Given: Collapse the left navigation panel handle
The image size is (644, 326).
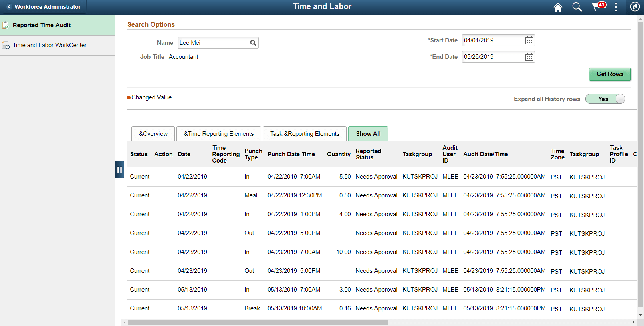Looking at the screenshot, I should (x=119, y=169).
